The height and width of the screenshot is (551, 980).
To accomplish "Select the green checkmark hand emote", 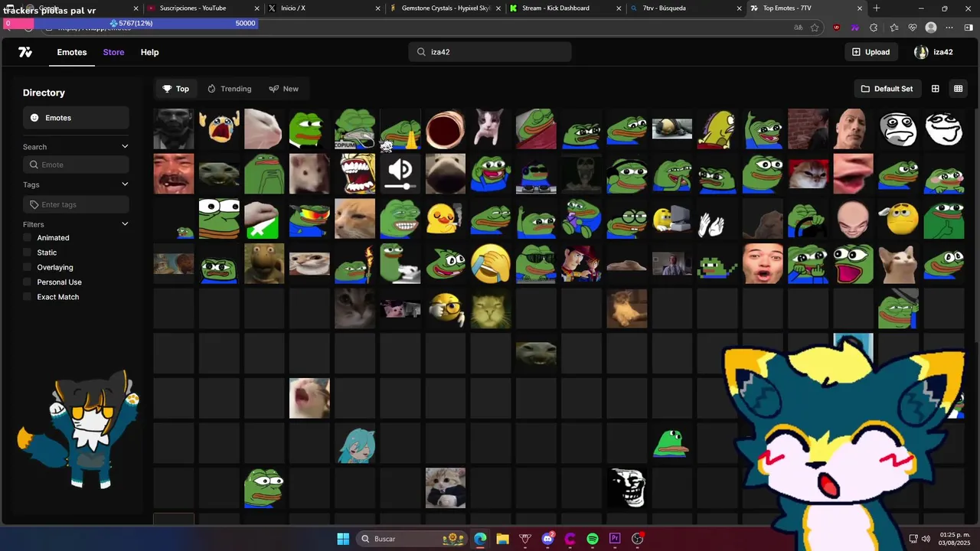I will pyautogui.click(x=264, y=219).
